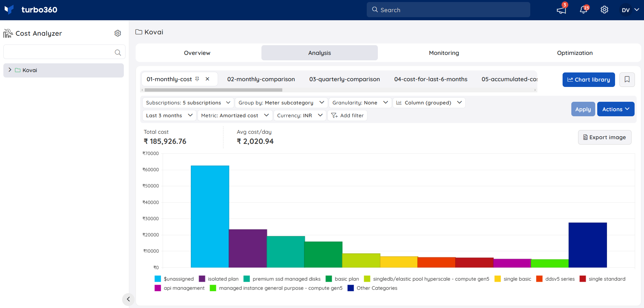Image resolution: width=644 pixels, height=308 pixels.
Task: Toggle managed instance general purpose legend swatch
Action: click(213, 288)
